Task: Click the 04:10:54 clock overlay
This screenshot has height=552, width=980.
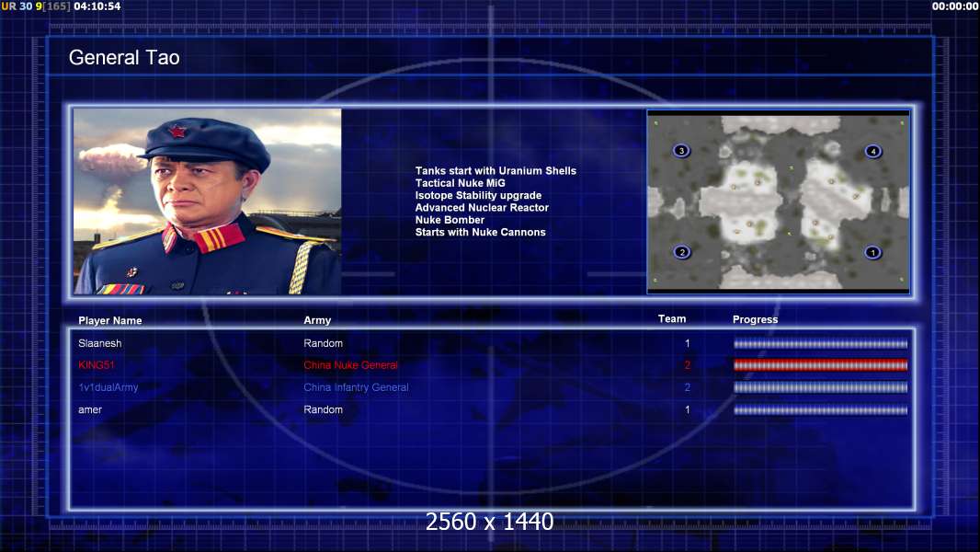Action: (x=97, y=6)
